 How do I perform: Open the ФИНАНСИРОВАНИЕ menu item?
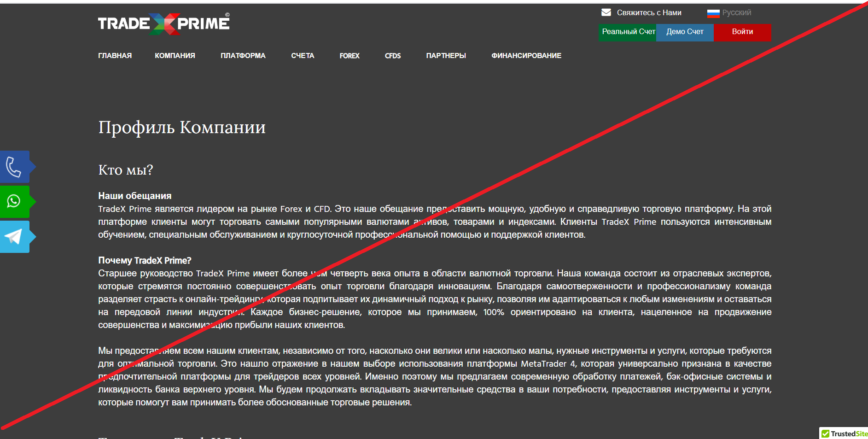526,56
